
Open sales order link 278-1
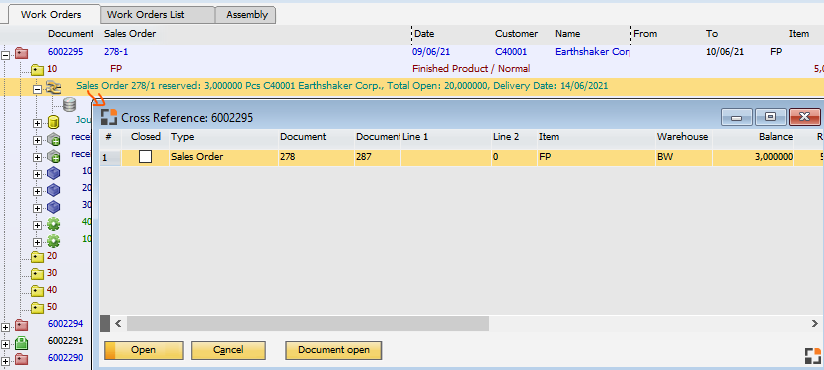pyautogui.click(x=116, y=52)
